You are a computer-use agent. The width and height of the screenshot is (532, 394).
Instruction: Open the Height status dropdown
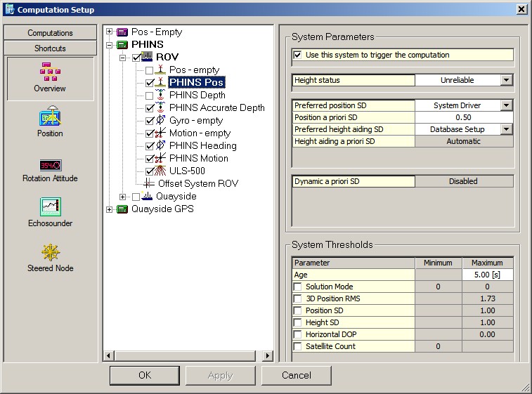(x=506, y=81)
